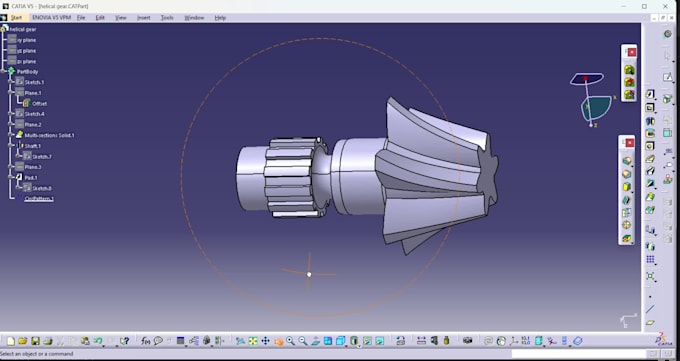This screenshot has width=680, height=361.
Task: Click the Undo arrow icon
Action: (x=98, y=341)
